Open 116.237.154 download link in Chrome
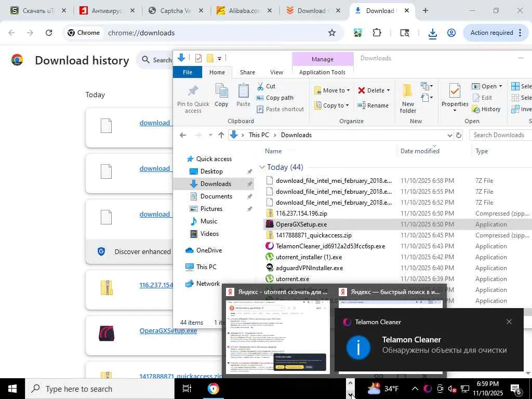The width and height of the screenshot is (532, 399). [156, 285]
